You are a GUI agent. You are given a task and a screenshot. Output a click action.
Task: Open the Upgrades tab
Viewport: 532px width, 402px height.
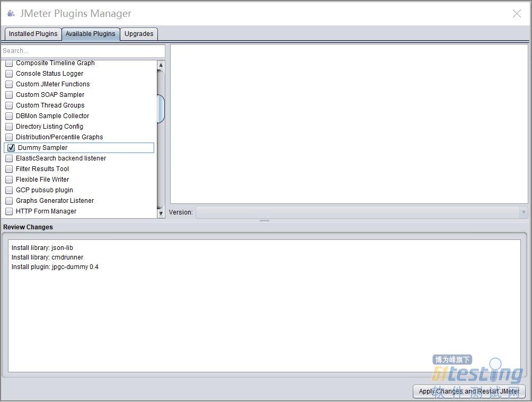click(139, 34)
